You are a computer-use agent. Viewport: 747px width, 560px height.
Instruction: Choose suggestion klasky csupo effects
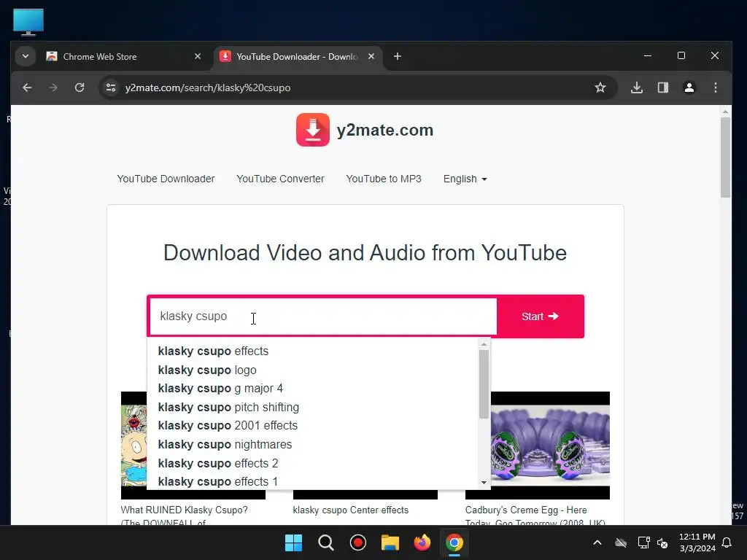tap(214, 351)
